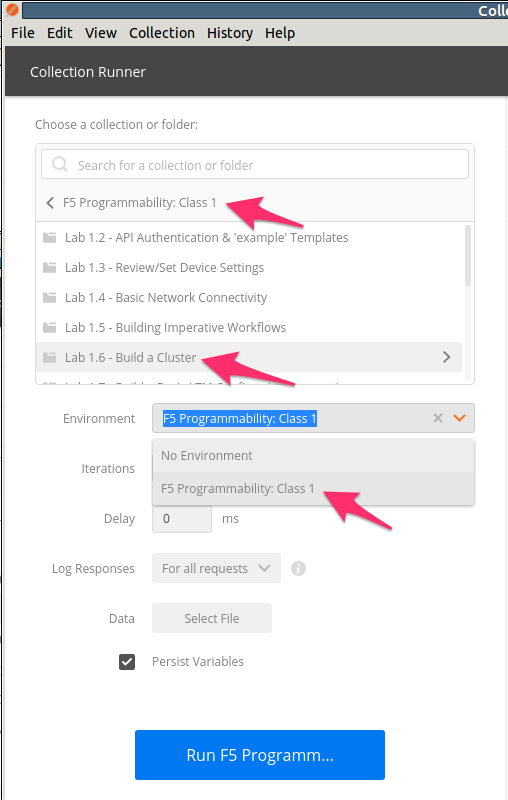
Task: Click the info icon beside Log Responses
Action: (x=298, y=568)
